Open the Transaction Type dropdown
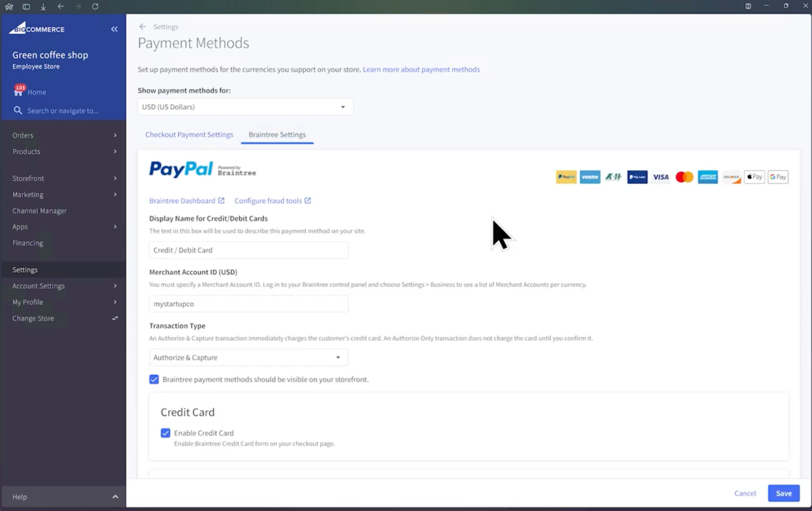Screen dimensions: 812x511 248,357
